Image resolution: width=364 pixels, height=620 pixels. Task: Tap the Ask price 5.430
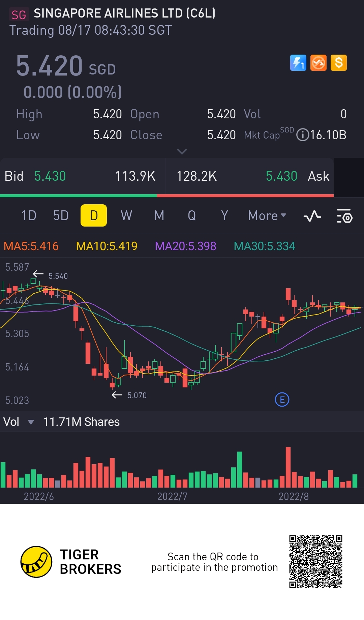point(281,176)
